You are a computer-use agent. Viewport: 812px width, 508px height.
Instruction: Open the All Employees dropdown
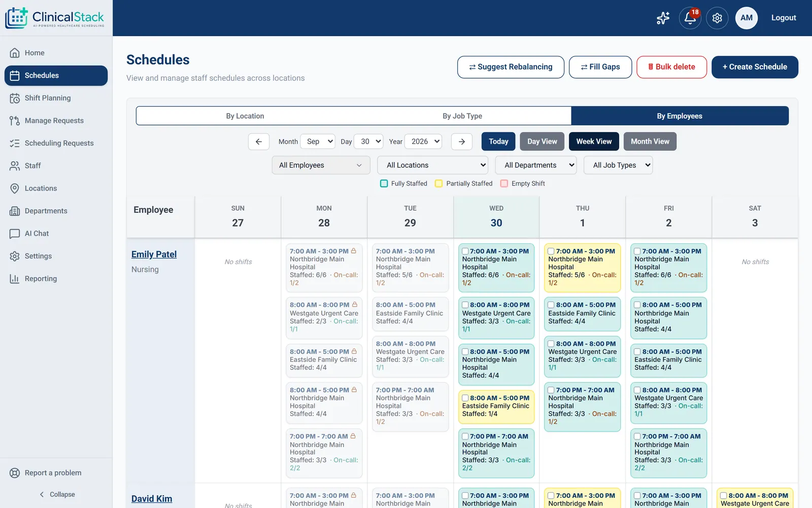321,165
